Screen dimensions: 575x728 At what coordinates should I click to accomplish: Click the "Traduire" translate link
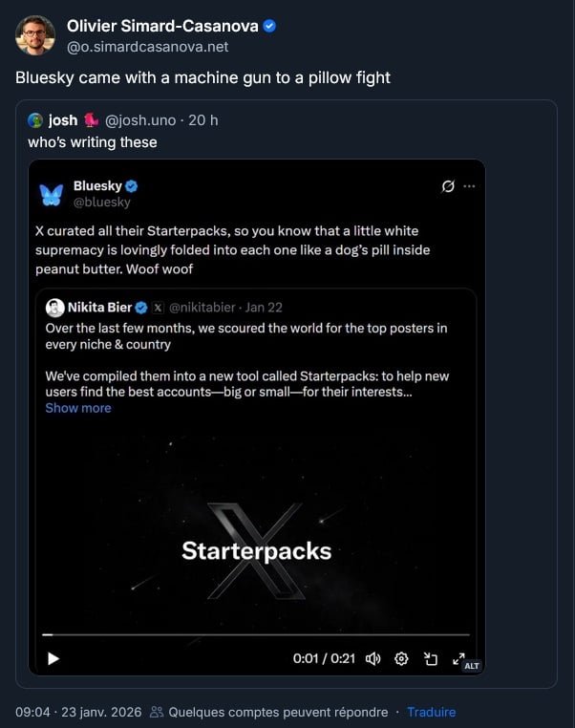(x=431, y=713)
